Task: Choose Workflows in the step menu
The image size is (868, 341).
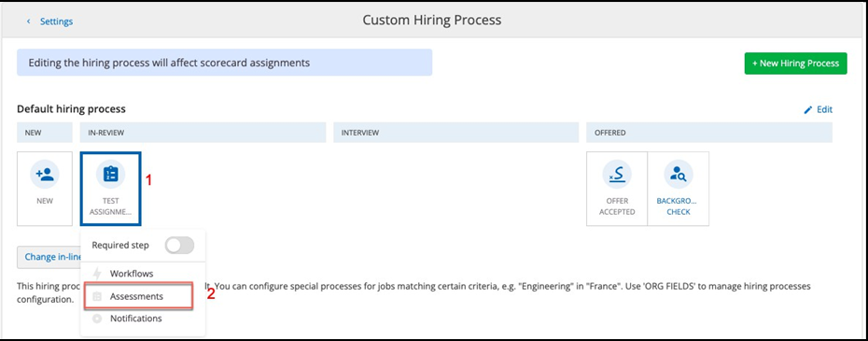Action: click(132, 274)
